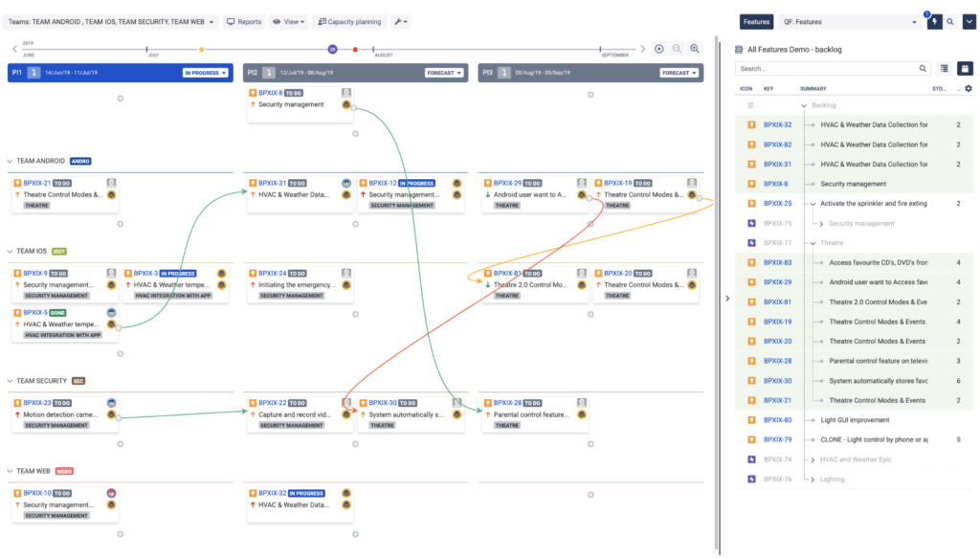Zoom out of the timeline
This screenshot has height=558, width=980.
pyautogui.click(x=677, y=49)
